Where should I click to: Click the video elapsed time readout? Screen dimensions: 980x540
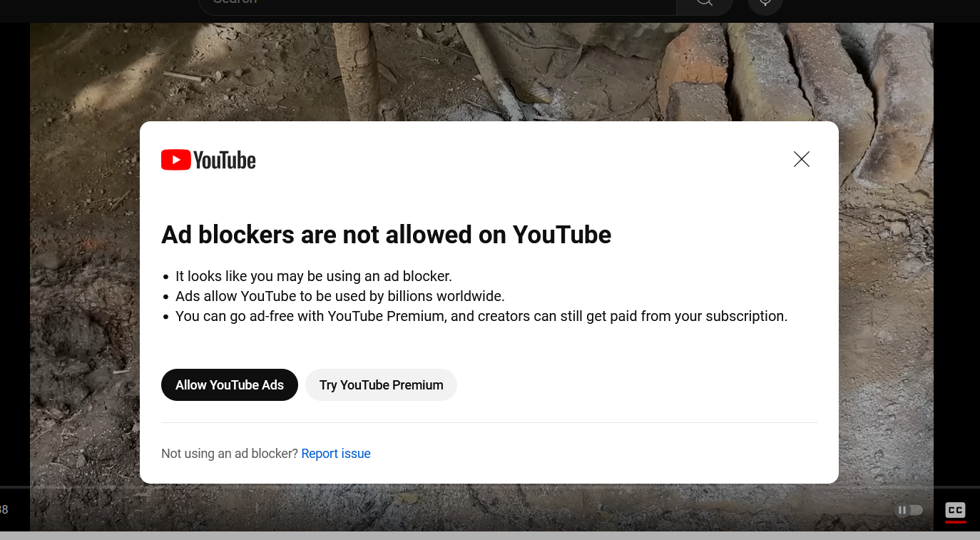(4, 509)
